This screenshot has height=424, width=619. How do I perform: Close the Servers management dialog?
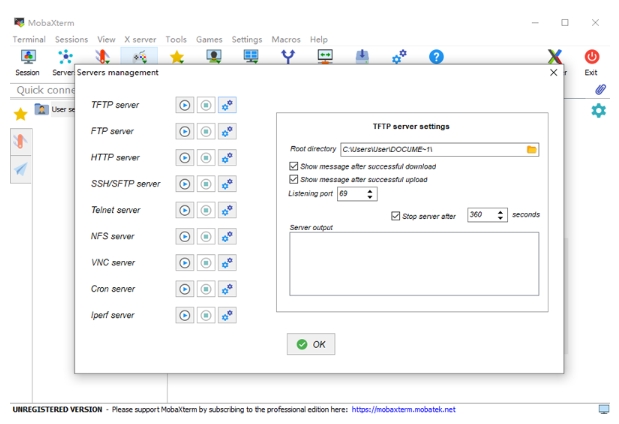click(x=553, y=73)
